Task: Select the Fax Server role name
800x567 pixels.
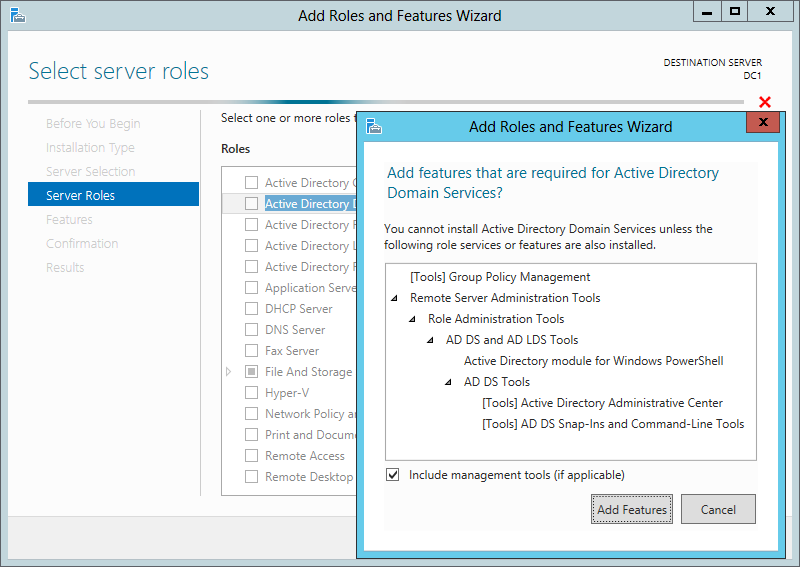Action: [292, 351]
